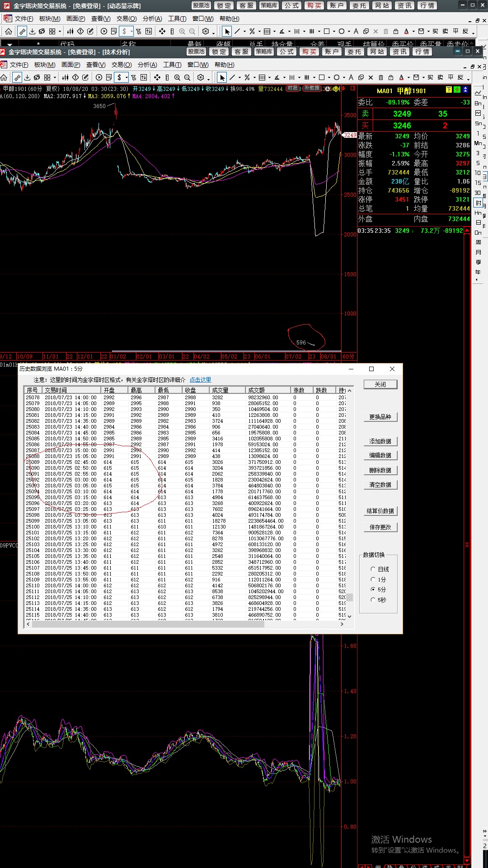The image size is (488, 868).
Task: Select arrow pointer tool in 技术分析 toolbar
Action: [222, 77]
